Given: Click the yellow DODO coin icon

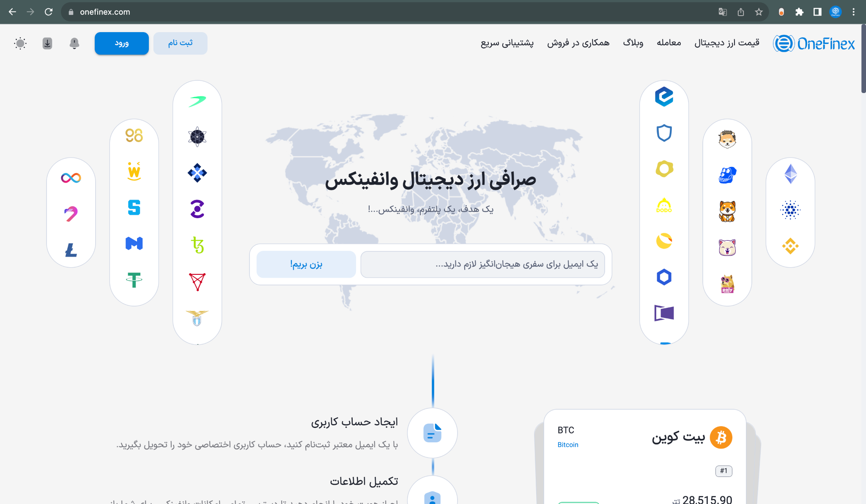Looking at the screenshot, I should [x=664, y=205].
